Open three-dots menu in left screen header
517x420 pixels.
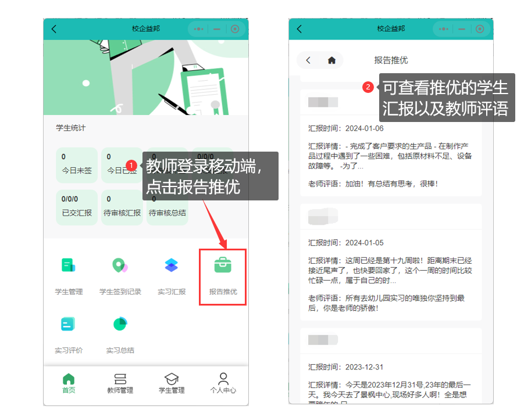coord(199,29)
